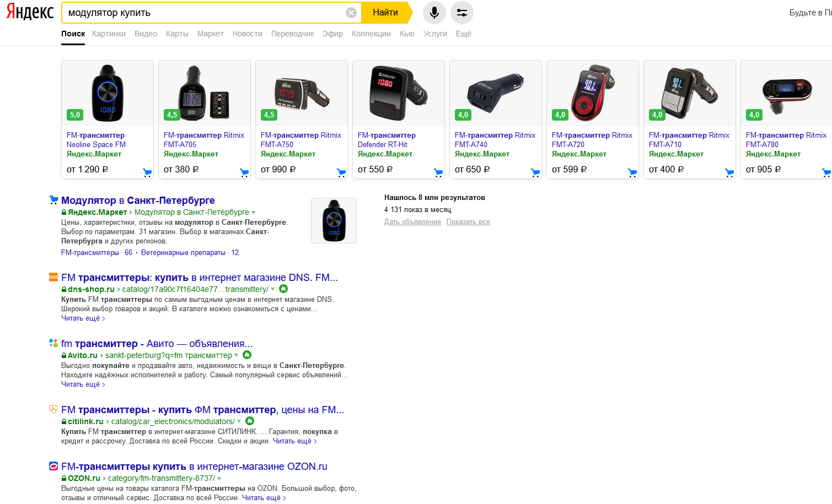Viewport: 832px width, 504px height.
Task: Add Ritmix FMT-A710 to cart
Action: pos(729,173)
